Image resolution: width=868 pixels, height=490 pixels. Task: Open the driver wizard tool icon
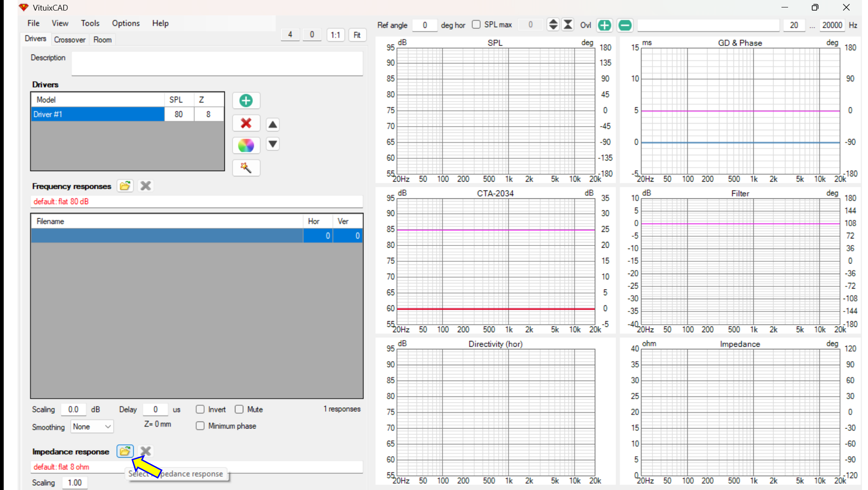point(246,168)
